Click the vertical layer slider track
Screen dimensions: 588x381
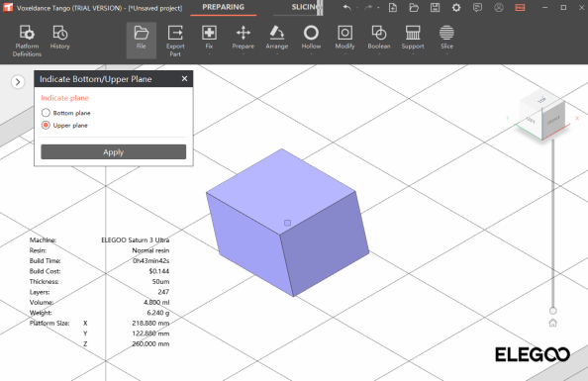click(x=552, y=223)
